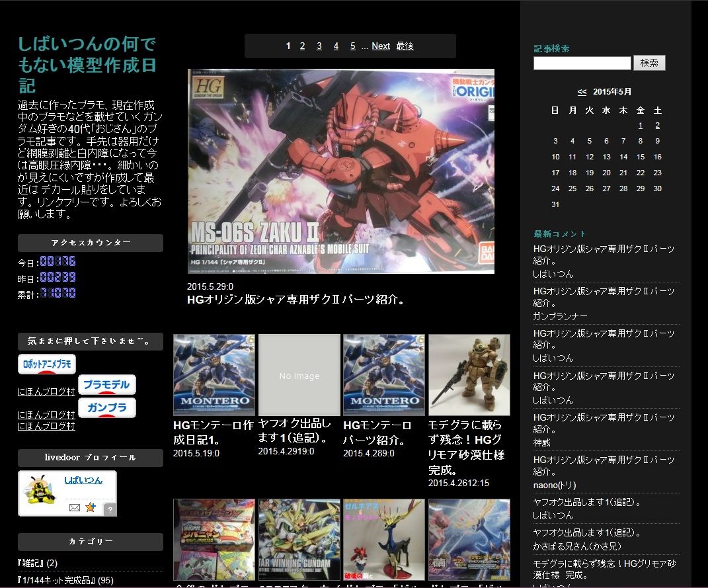Click the 最新コメント section heading
Viewport: 708px width, 588px height.
pos(559,234)
